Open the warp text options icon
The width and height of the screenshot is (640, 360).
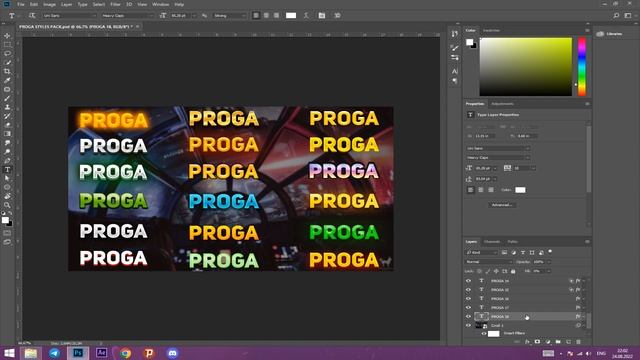tap(306, 16)
